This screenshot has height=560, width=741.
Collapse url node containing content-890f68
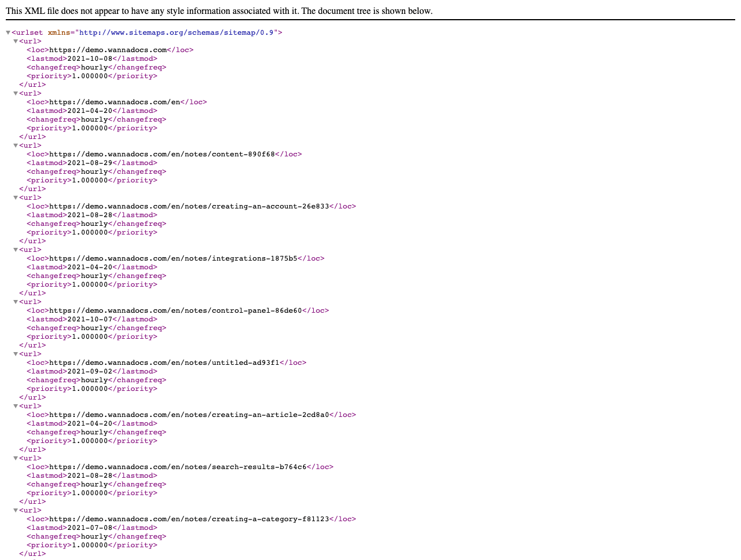point(16,146)
